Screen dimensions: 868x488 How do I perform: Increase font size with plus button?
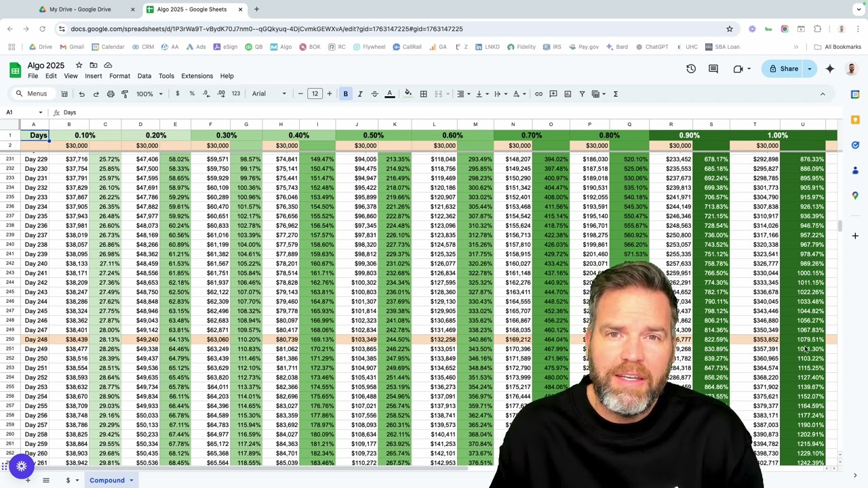(330, 94)
